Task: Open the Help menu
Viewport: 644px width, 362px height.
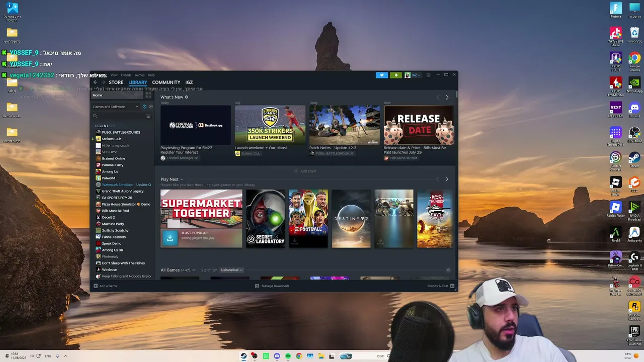Action: click(151, 75)
